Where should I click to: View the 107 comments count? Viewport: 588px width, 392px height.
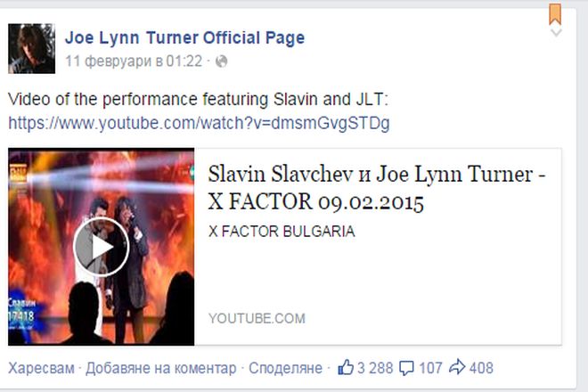(x=430, y=368)
